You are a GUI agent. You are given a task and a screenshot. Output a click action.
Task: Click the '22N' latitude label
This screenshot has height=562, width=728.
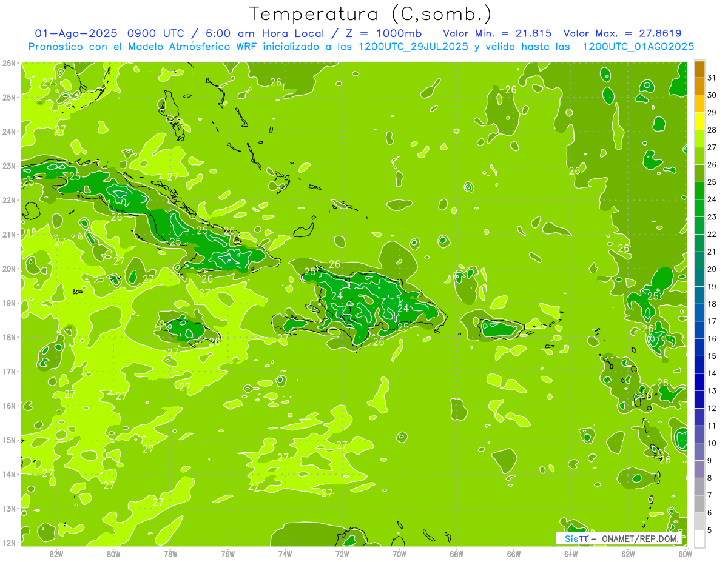[x=8, y=199]
